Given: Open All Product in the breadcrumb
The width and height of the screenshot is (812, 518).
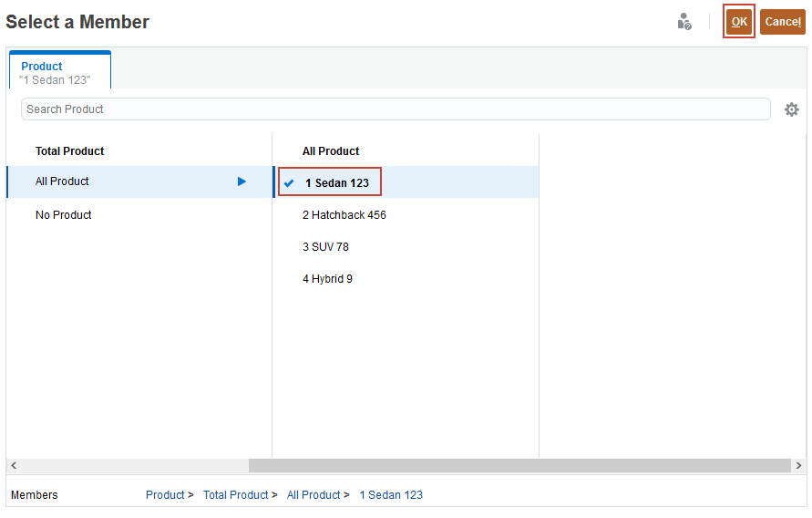Looking at the screenshot, I should tap(313, 494).
